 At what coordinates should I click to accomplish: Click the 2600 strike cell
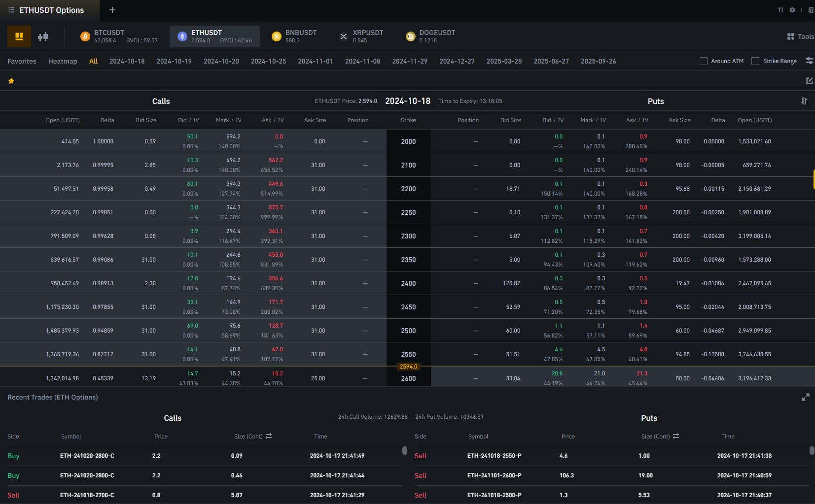[408, 378]
